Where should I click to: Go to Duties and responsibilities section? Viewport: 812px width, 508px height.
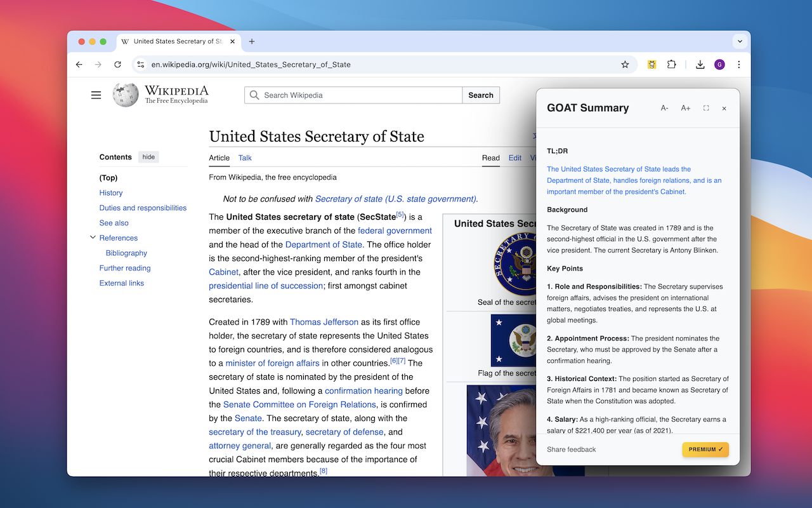143,208
